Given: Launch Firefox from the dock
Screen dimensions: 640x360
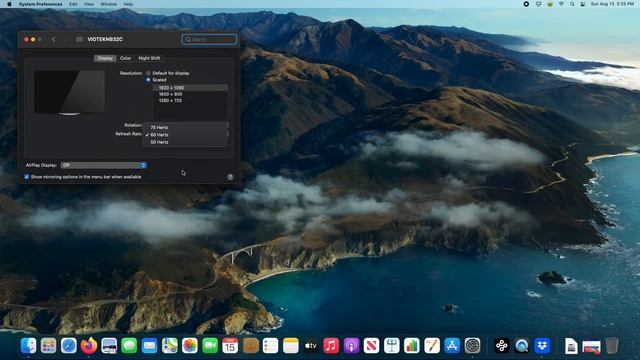Looking at the screenshot, I should point(89,346).
